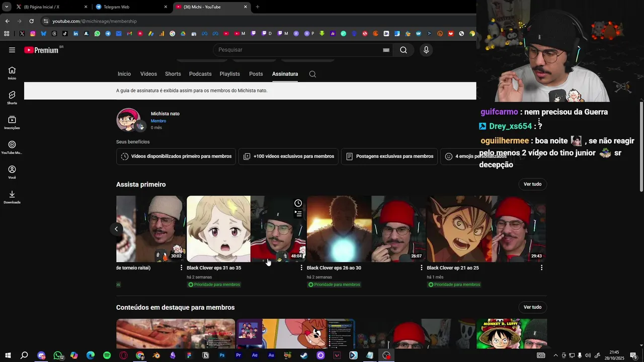Screen dimensions: 644x362
Task: Play the Black Clover ep 21 ao 25 thumbnail
Action: click(486, 229)
